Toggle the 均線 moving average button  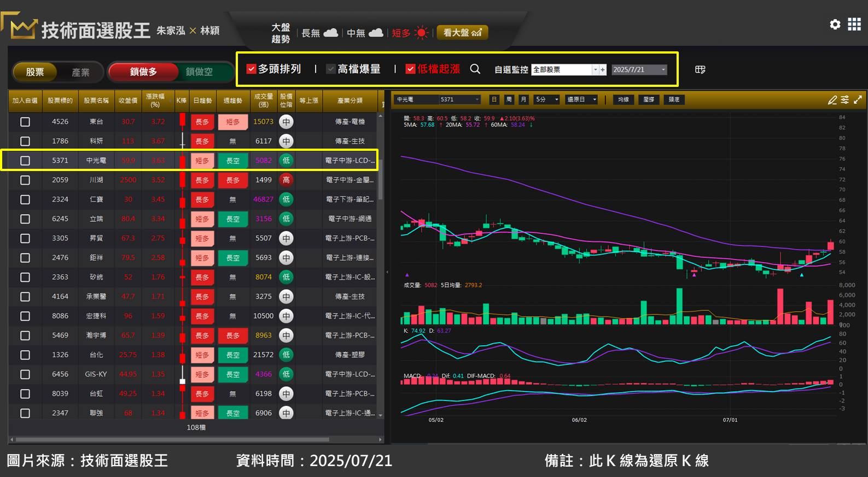coord(623,99)
